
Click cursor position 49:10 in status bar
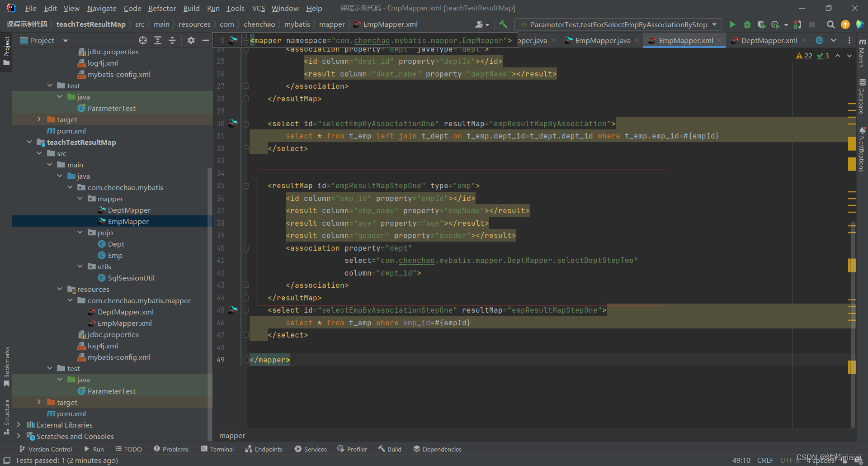[741, 460]
